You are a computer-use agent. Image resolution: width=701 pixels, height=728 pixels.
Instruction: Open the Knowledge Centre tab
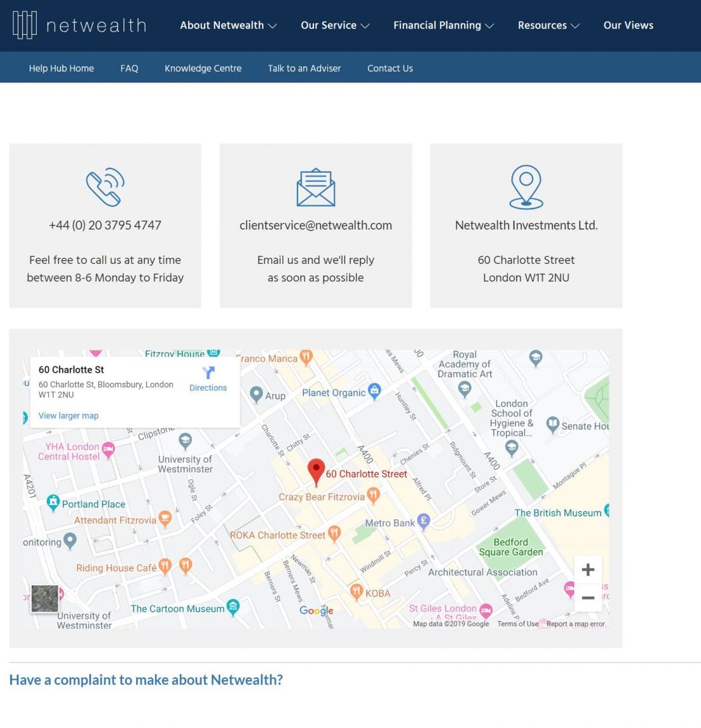click(x=203, y=68)
